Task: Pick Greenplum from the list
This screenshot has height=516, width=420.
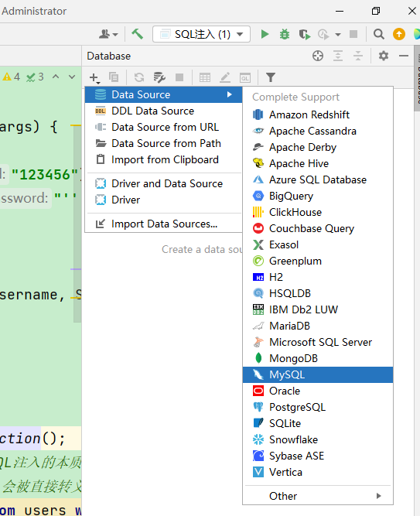Action: [x=318, y=261]
